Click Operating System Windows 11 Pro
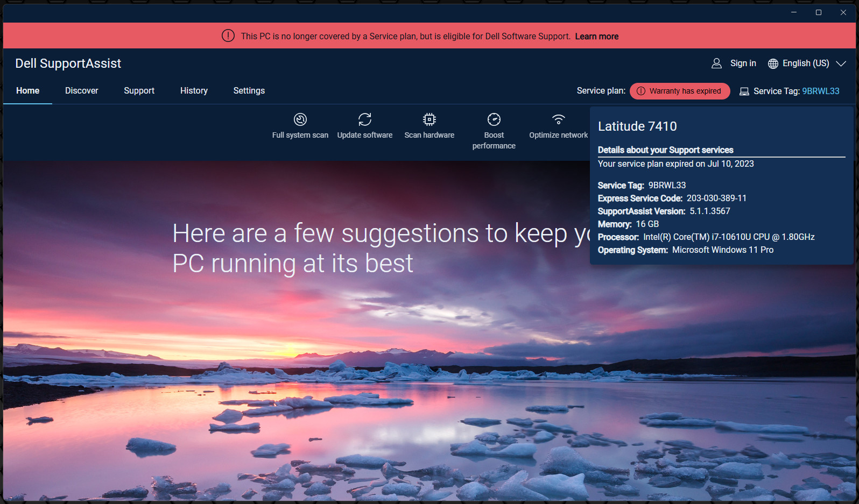 686,250
